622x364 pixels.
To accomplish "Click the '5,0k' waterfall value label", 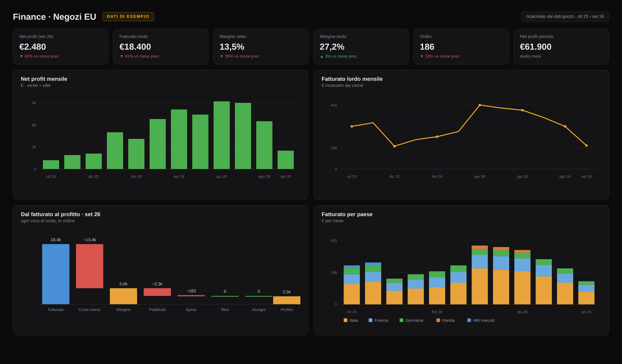I will click(123, 284).
